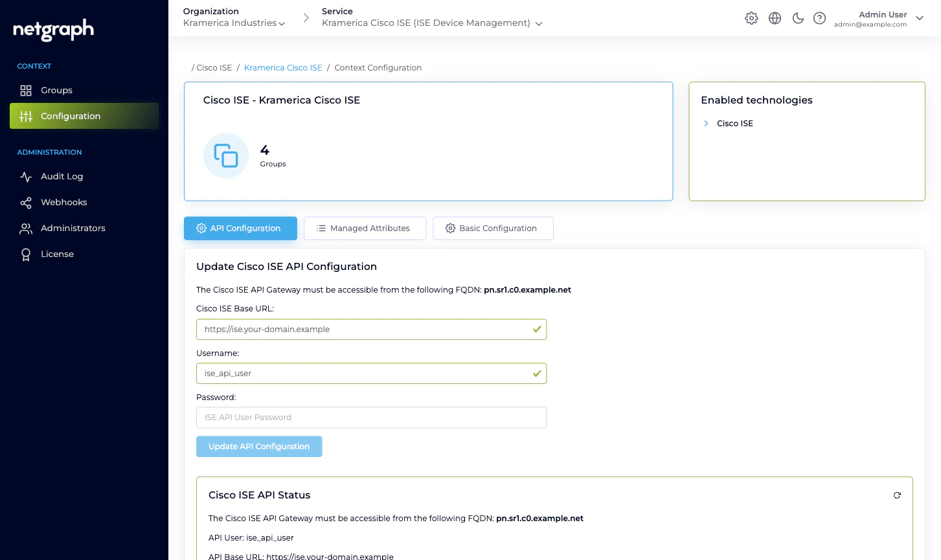
Task: Click the Webhooks share icon
Action: pos(26,202)
